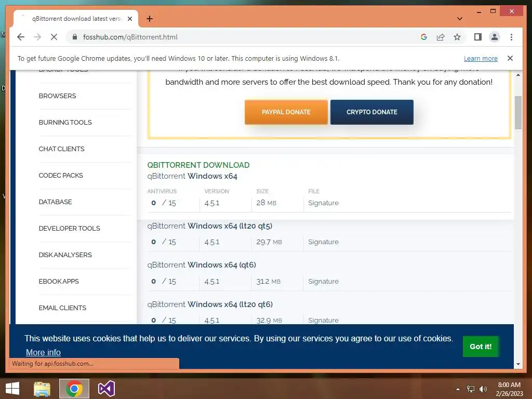Open the DISK ANALYSERS category

click(65, 255)
